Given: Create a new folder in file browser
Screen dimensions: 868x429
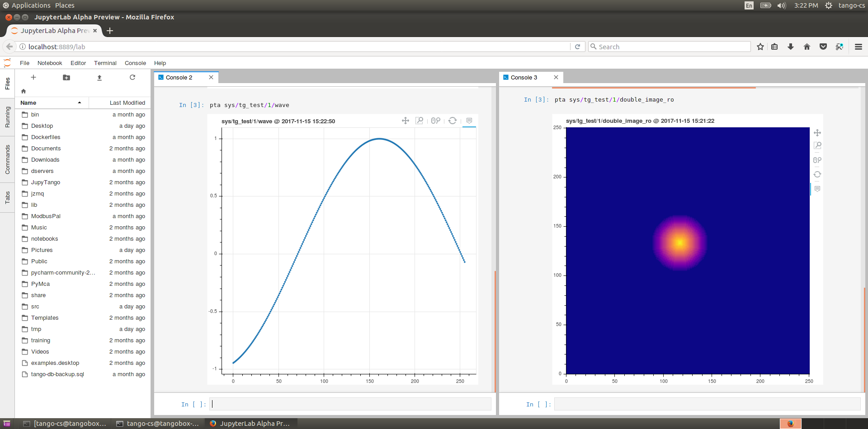Looking at the screenshot, I should point(66,77).
